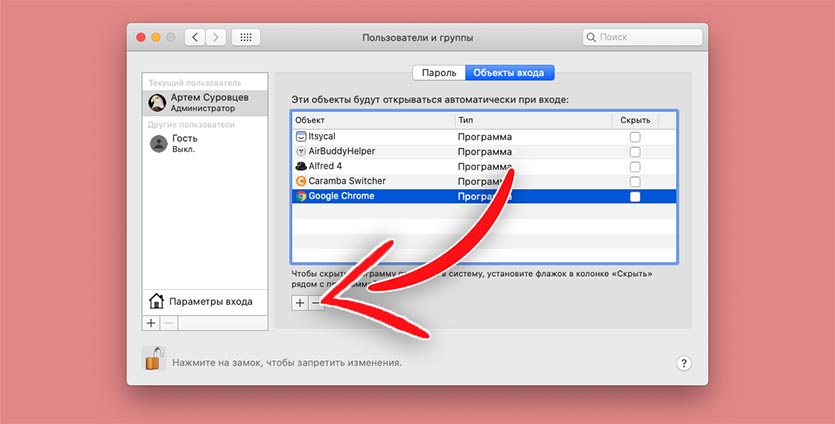
Task: Select user Артем Суровцев in sidebar
Action: coord(205,102)
